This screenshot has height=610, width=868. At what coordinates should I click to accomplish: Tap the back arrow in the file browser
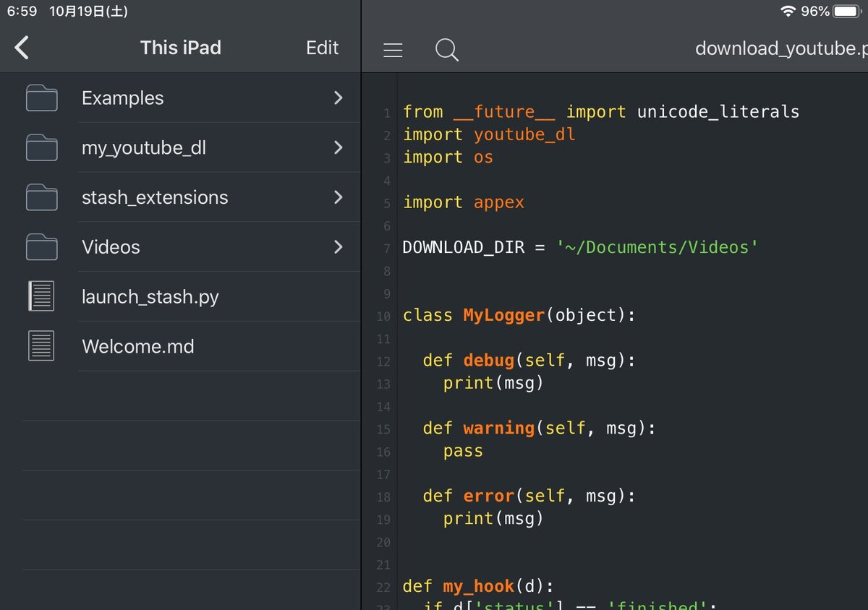22,48
